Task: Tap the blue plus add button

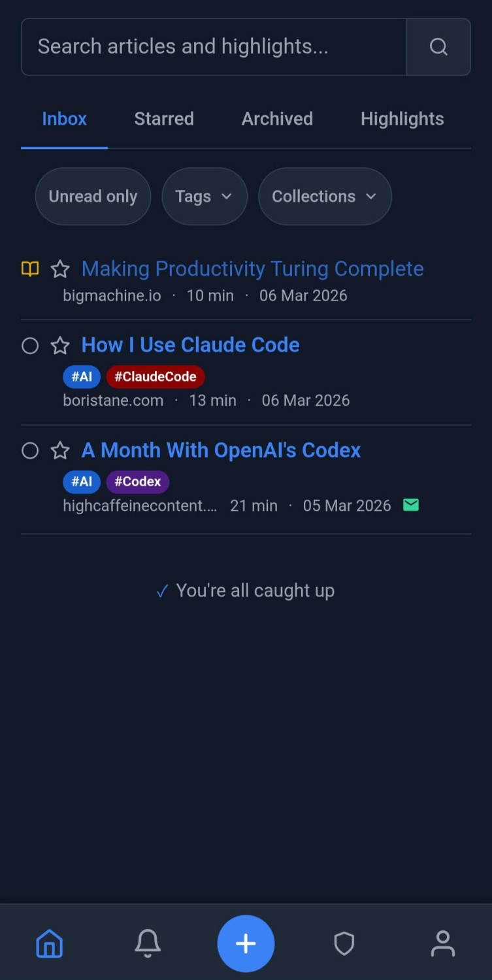Action: pyautogui.click(x=246, y=943)
